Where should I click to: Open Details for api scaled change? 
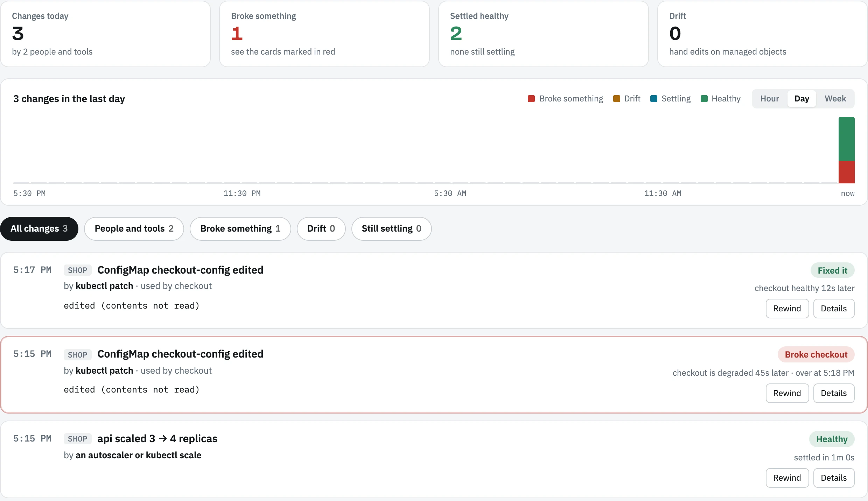(x=834, y=478)
